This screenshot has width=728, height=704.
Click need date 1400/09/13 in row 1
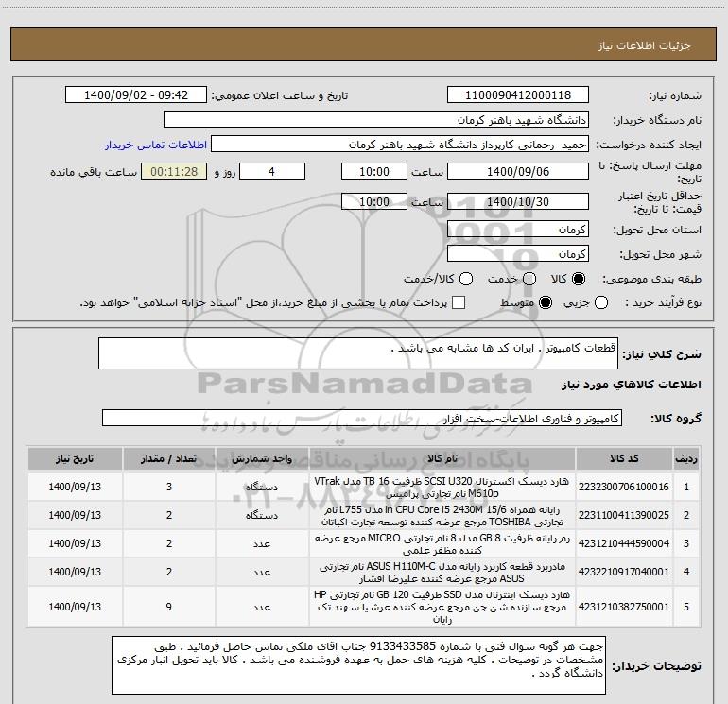[75, 487]
